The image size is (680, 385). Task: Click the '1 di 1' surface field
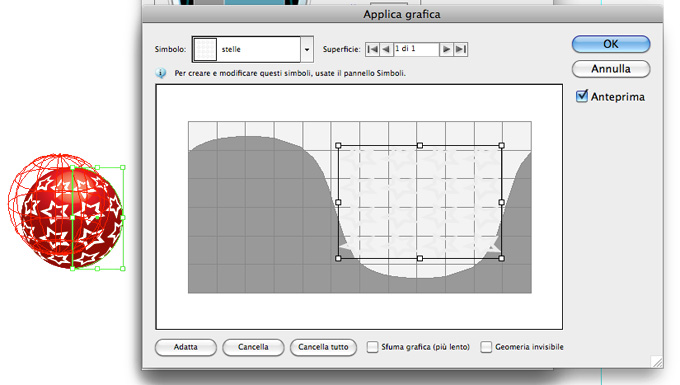tap(416, 49)
